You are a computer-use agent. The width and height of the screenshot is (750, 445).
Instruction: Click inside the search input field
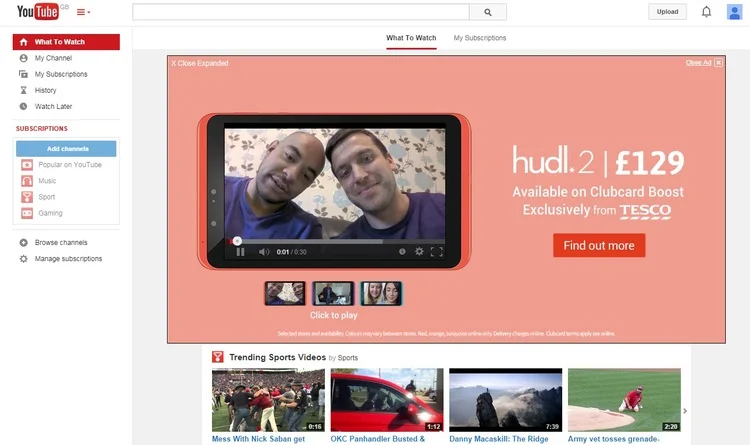coord(301,12)
